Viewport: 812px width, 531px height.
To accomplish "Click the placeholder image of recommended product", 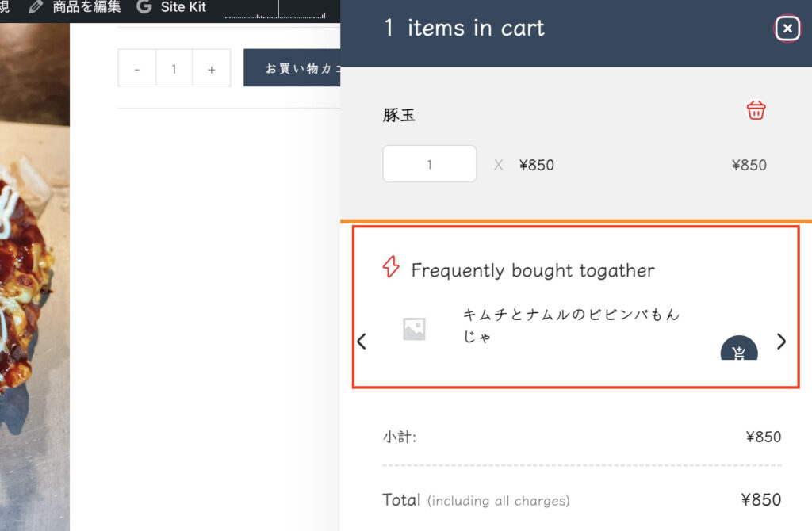I will pyautogui.click(x=414, y=329).
